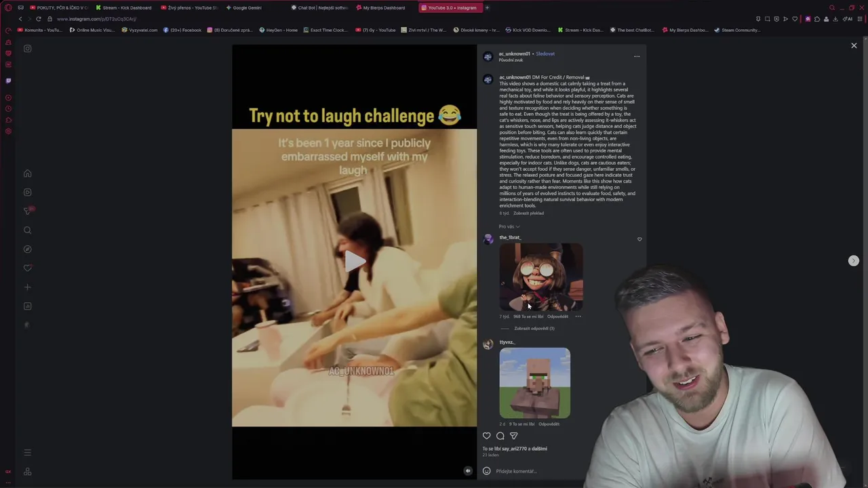868x488 pixels.
Task: Click the Create plus icon in sidebar
Action: pos(27,287)
